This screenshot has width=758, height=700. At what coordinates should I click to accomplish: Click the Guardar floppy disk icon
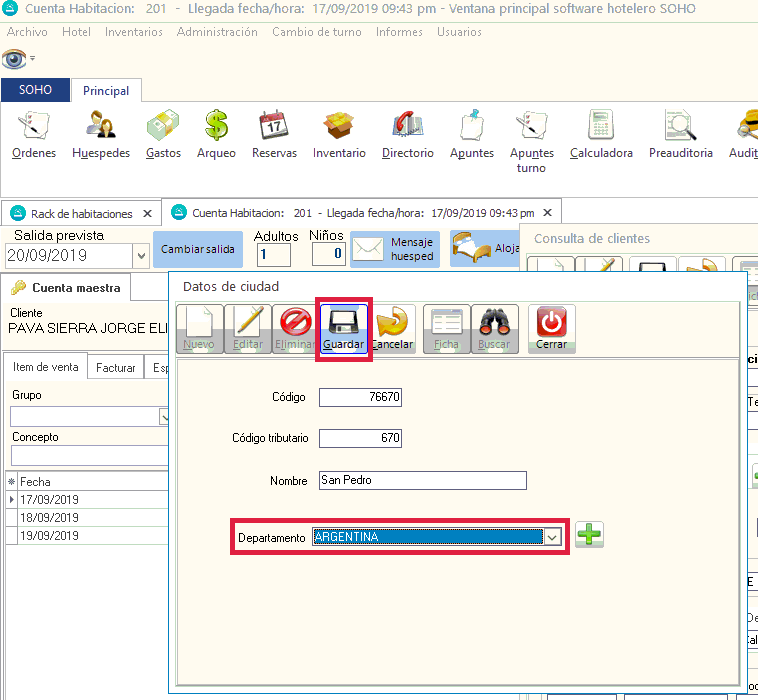344,323
